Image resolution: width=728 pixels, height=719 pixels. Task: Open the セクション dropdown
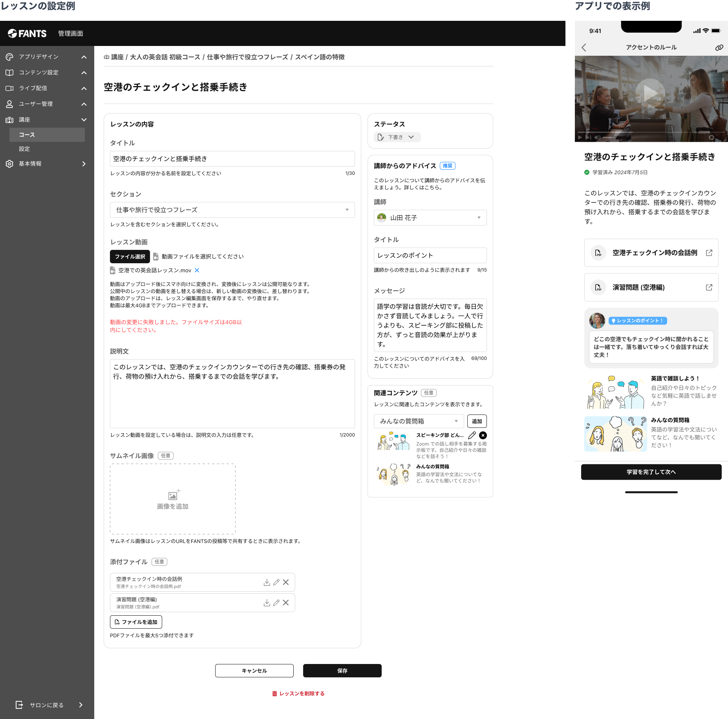[x=232, y=210]
